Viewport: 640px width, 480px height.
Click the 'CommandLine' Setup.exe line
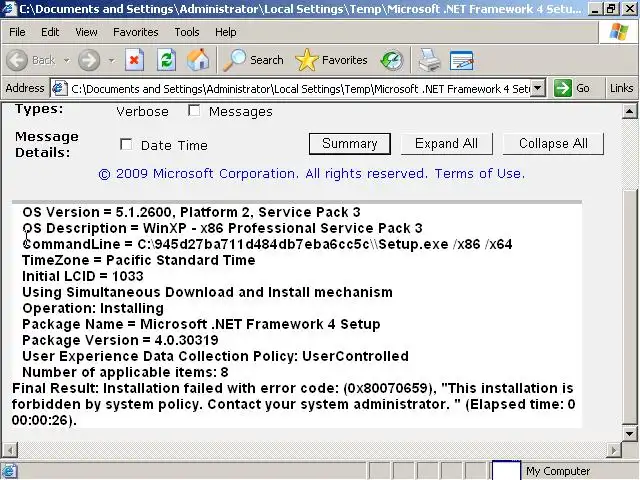tap(267, 244)
